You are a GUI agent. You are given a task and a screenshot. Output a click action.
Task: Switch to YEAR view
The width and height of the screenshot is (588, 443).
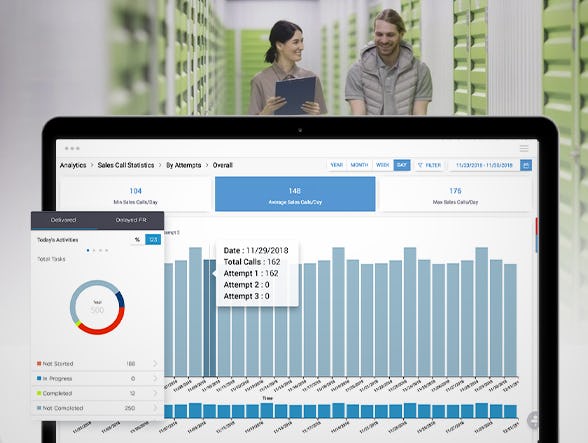[x=336, y=165]
